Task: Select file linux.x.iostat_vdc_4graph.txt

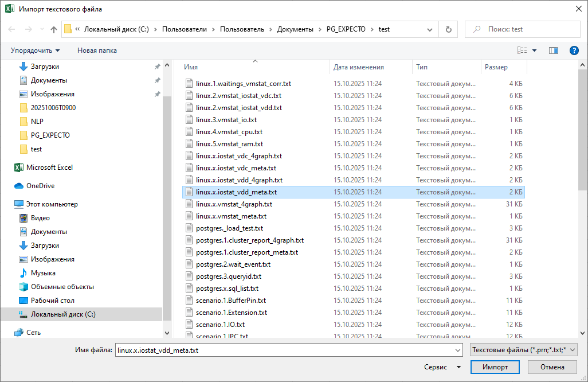Action: [239, 156]
